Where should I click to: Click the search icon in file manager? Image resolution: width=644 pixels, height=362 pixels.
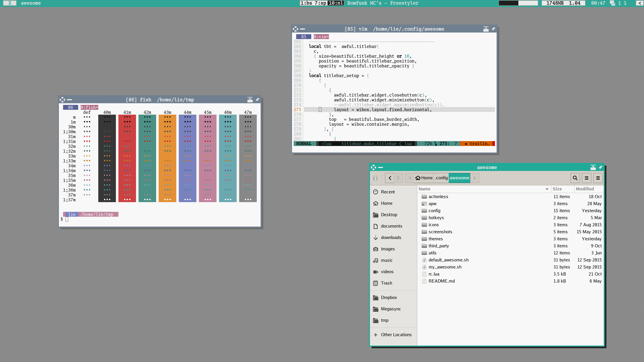pyautogui.click(x=575, y=178)
